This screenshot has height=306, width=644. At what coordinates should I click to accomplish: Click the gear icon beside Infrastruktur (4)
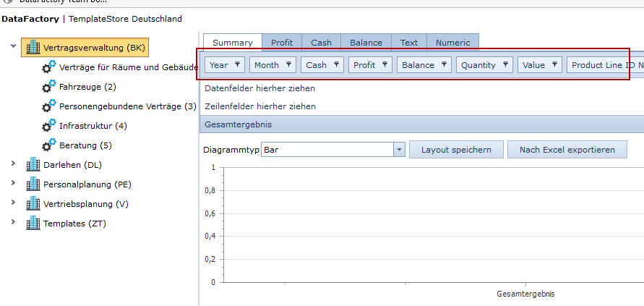tap(48, 126)
